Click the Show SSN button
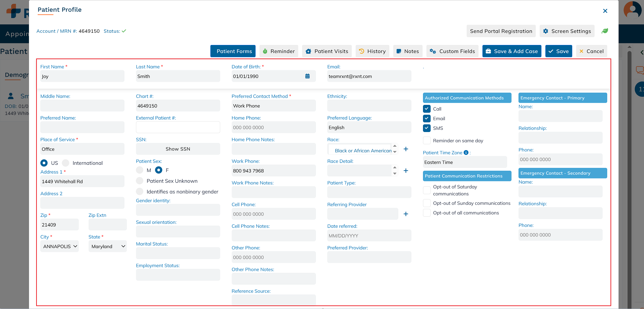 (178, 149)
